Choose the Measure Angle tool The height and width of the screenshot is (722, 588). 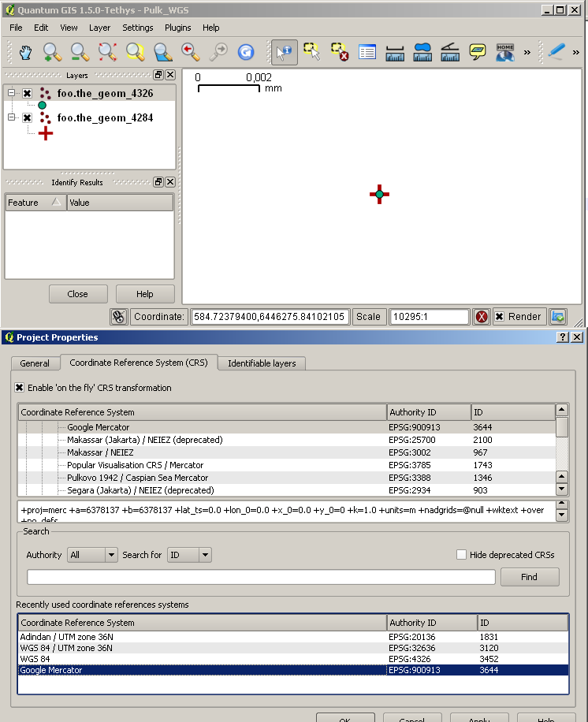pos(450,52)
